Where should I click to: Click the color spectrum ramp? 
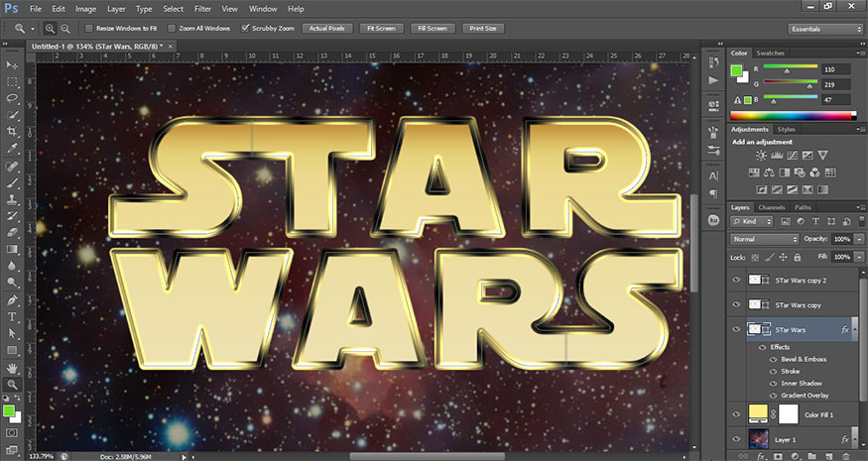click(x=793, y=116)
